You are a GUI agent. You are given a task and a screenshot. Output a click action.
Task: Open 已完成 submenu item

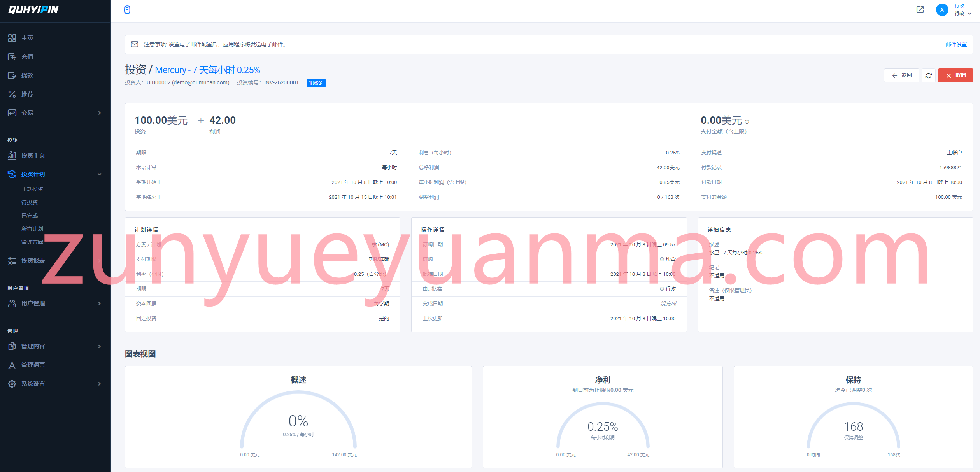(x=30, y=216)
